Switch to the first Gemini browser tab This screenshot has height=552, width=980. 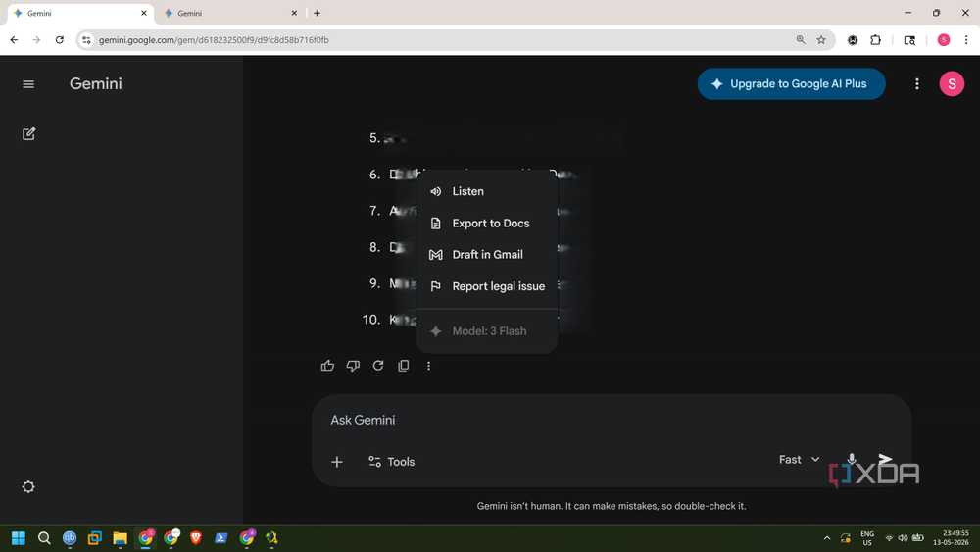click(x=80, y=13)
